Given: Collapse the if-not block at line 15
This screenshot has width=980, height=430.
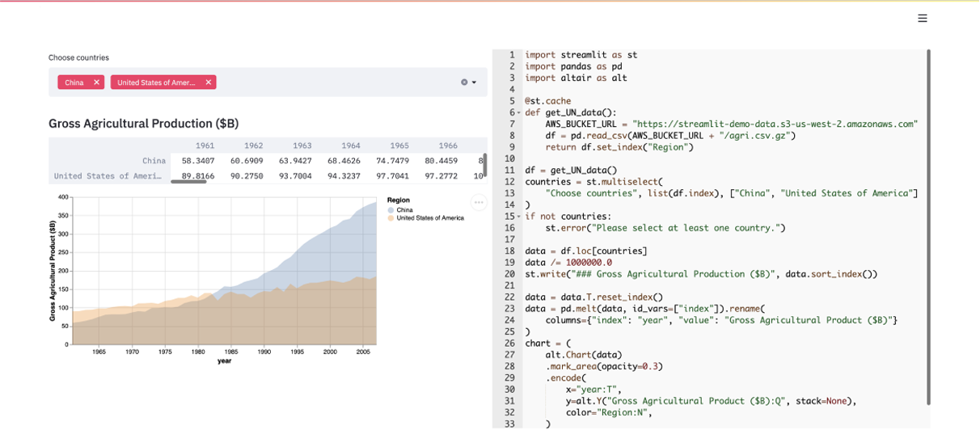Looking at the screenshot, I should pyautogui.click(x=519, y=217).
